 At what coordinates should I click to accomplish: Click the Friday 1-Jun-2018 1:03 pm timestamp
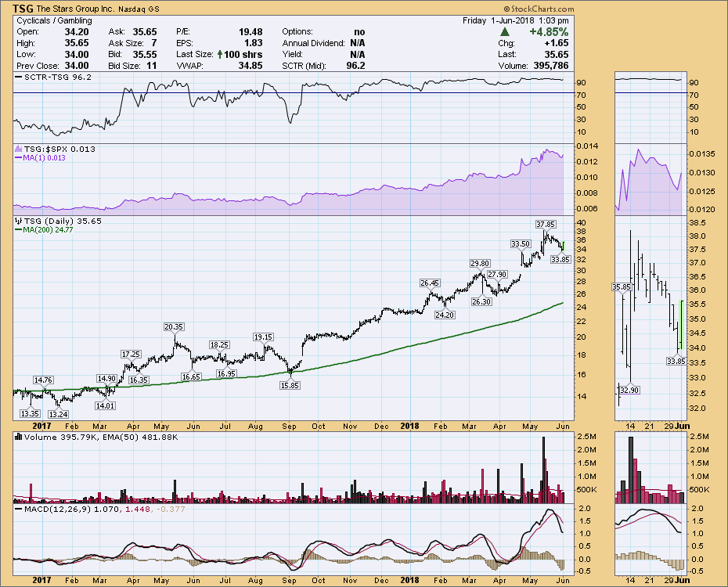coord(515,20)
